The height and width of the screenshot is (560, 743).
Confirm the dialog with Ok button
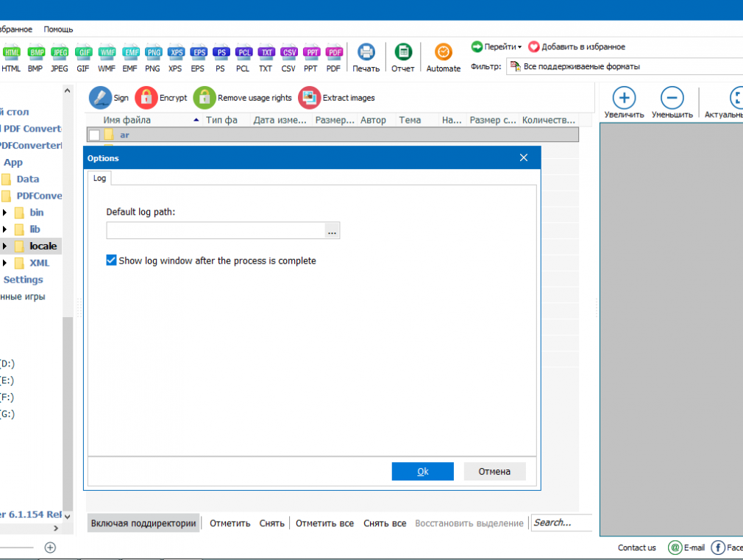pyautogui.click(x=422, y=472)
